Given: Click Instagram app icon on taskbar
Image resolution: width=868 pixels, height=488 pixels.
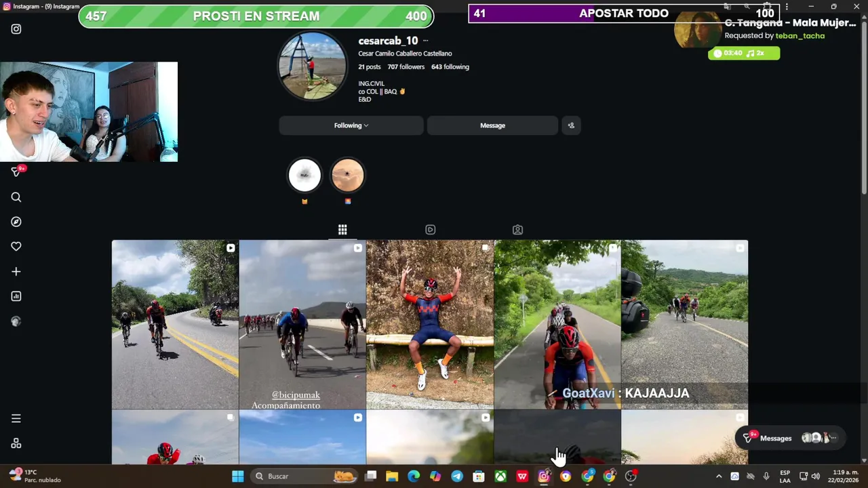Looking at the screenshot, I should pyautogui.click(x=544, y=476).
